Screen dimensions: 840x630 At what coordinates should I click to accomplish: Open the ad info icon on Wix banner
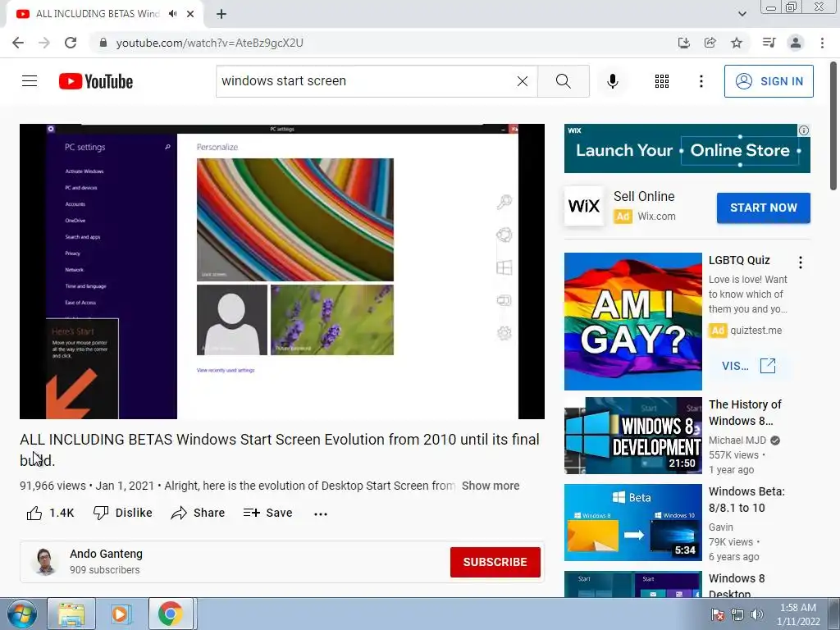804,130
